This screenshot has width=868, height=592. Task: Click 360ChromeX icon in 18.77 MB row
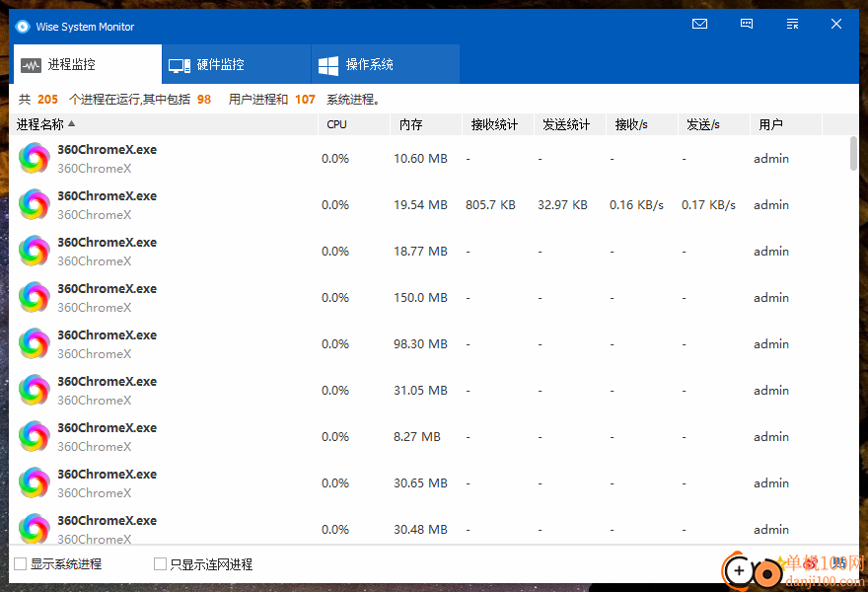[35, 252]
